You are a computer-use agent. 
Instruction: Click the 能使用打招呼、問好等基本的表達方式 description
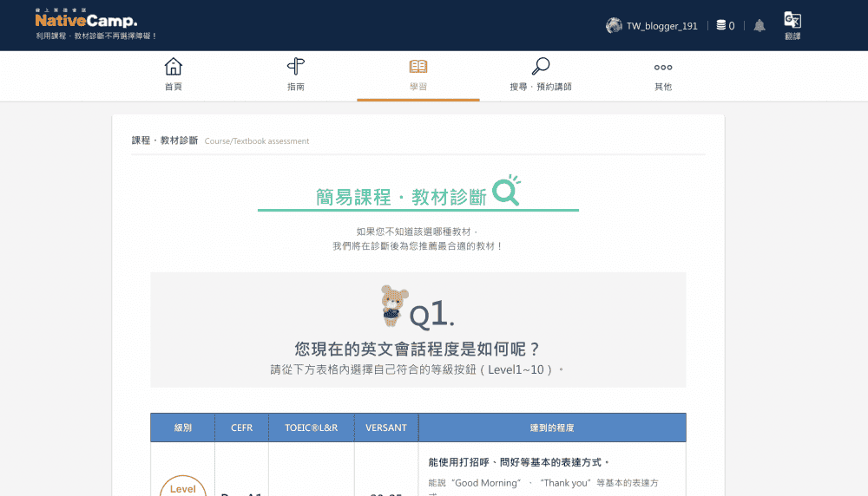(x=519, y=462)
